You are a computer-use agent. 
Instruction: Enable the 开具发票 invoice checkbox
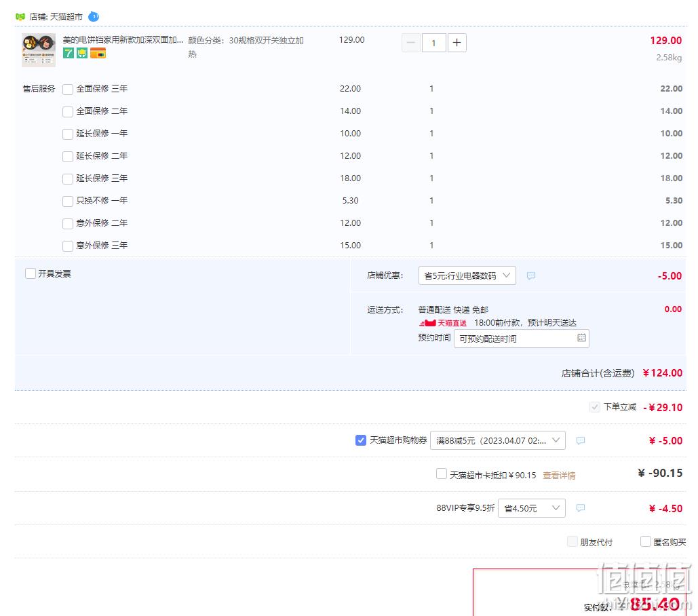click(31, 273)
